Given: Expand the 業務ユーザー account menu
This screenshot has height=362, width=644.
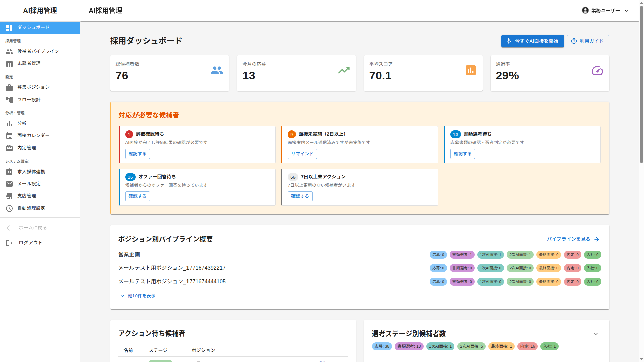Looking at the screenshot, I should pos(605,10).
